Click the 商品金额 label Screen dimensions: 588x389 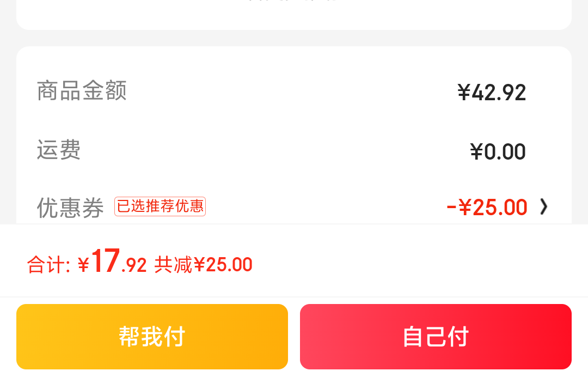click(82, 91)
